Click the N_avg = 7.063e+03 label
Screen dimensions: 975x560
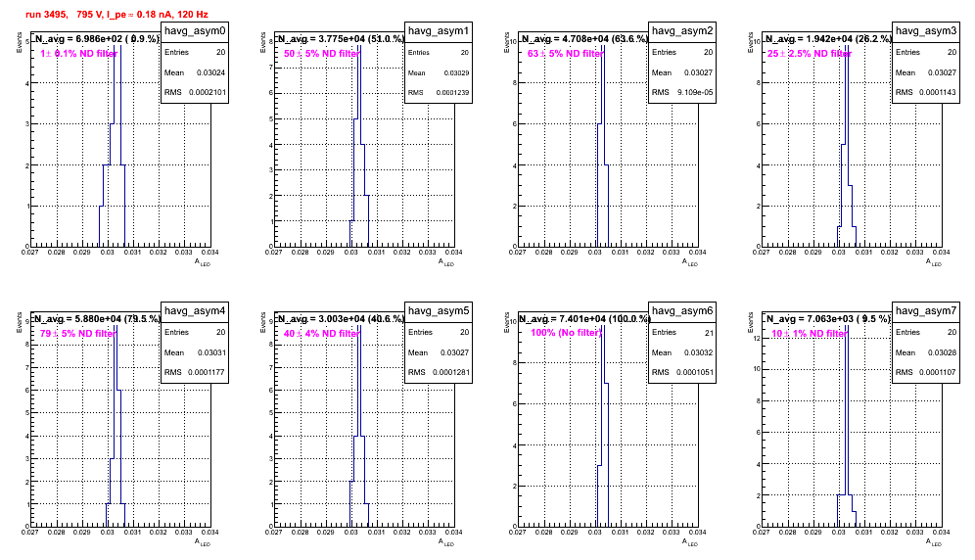[828, 319]
